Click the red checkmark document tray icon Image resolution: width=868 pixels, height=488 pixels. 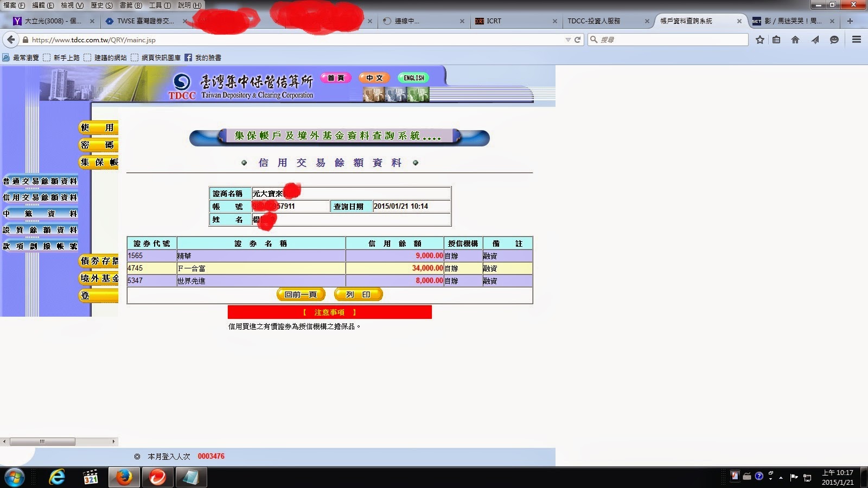click(735, 476)
